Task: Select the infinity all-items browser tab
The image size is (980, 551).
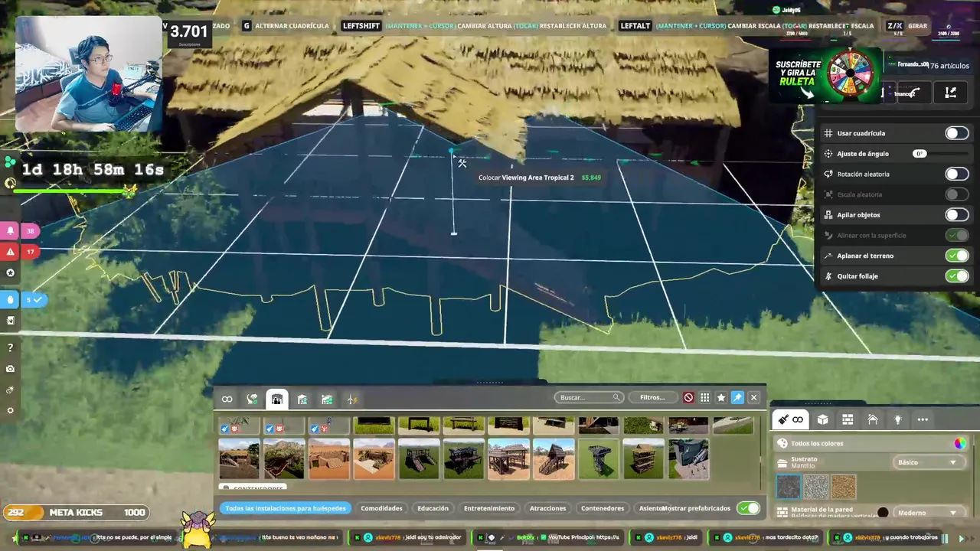Action: click(x=227, y=399)
